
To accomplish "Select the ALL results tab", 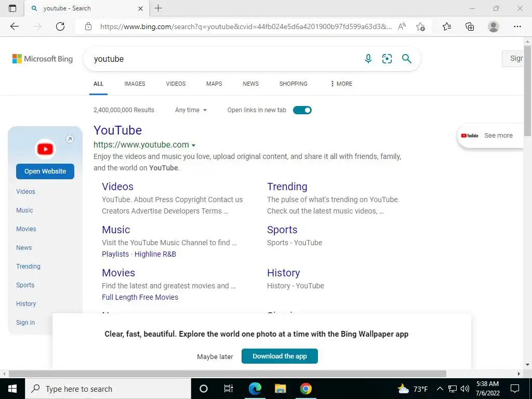I will [98, 84].
